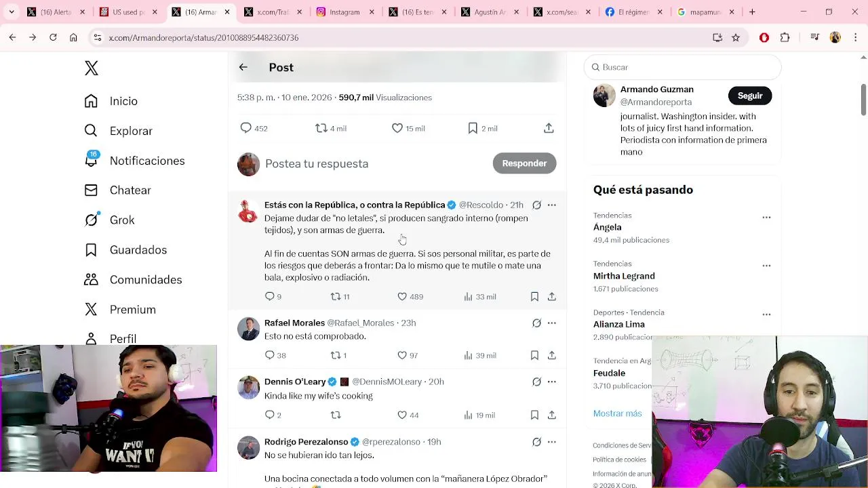Expand options for Mirtha Legrand trend
This screenshot has width=868, height=488.
pos(766,266)
